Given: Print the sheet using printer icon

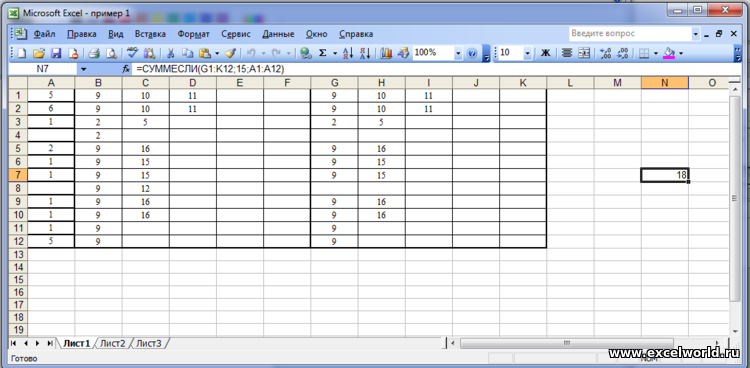Looking at the screenshot, I should (x=94, y=53).
